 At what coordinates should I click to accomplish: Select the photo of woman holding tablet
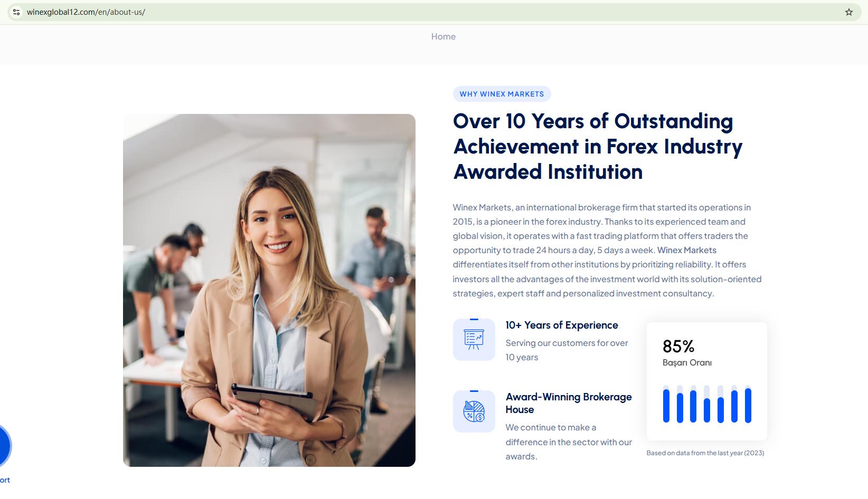coord(269,290)
